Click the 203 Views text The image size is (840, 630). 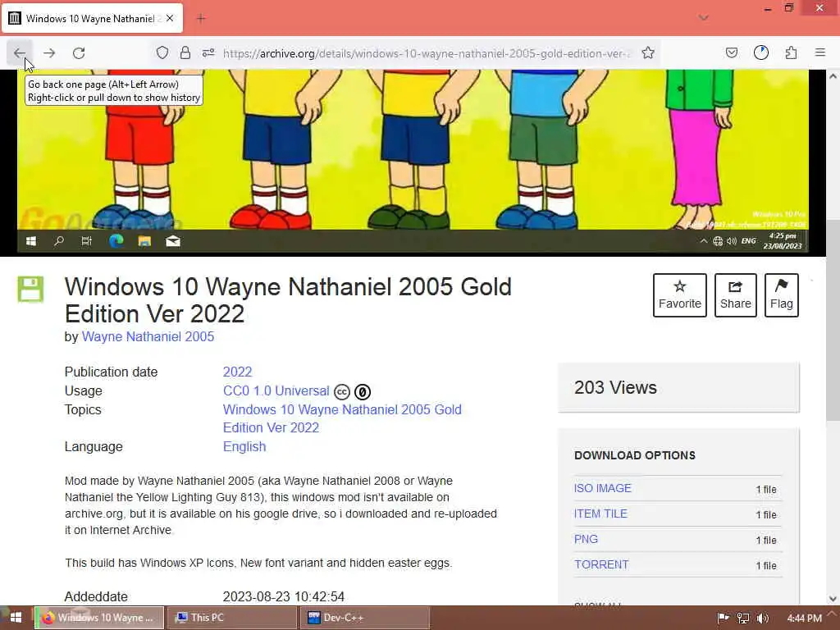tap(615, 387)
